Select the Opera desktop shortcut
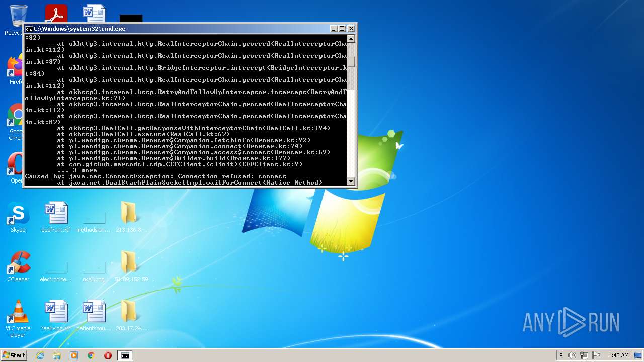The width and height of the screenshot is (644, 362). coord(15,168)
